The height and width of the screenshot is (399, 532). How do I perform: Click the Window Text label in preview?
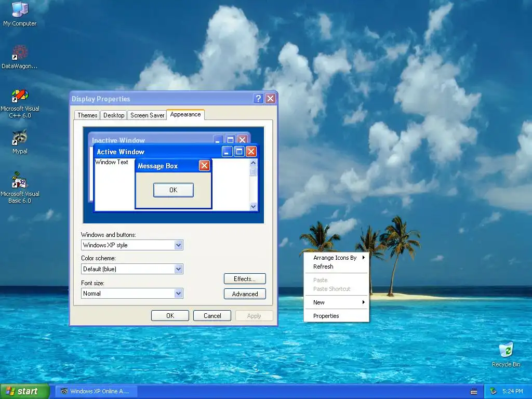pyautogui.click(x=112, y=162)
